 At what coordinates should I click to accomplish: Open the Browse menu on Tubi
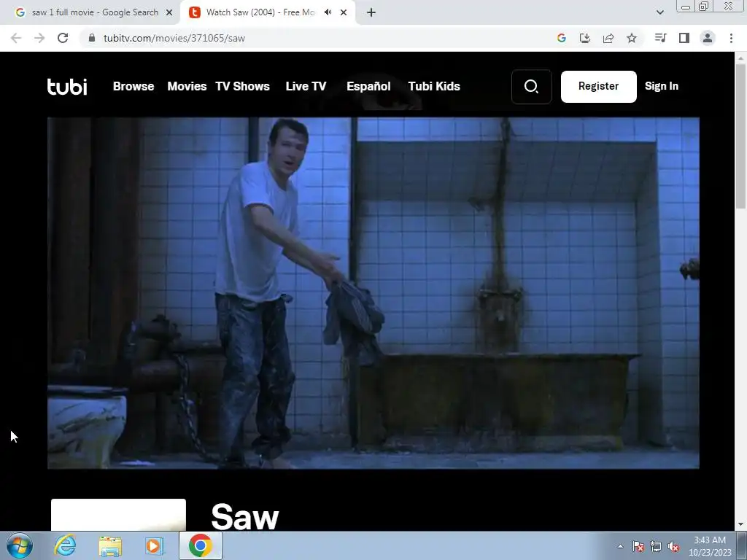tap(133, 86)
